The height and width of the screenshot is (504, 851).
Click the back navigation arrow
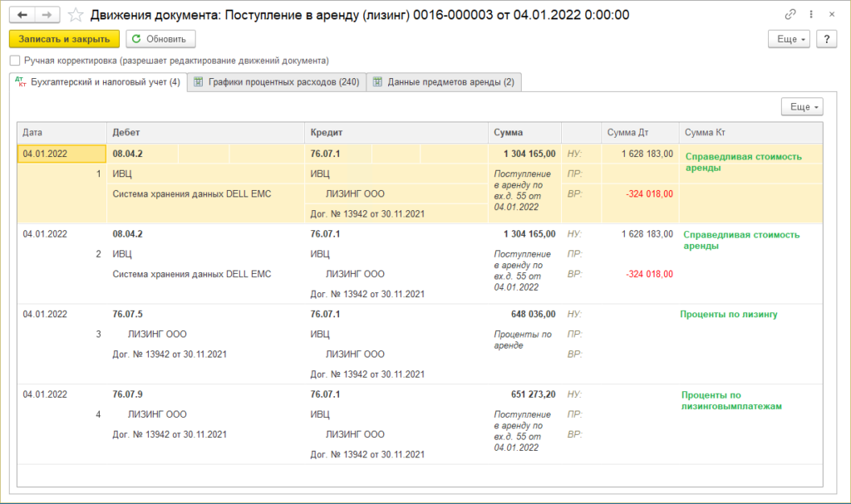click(22, 15)
